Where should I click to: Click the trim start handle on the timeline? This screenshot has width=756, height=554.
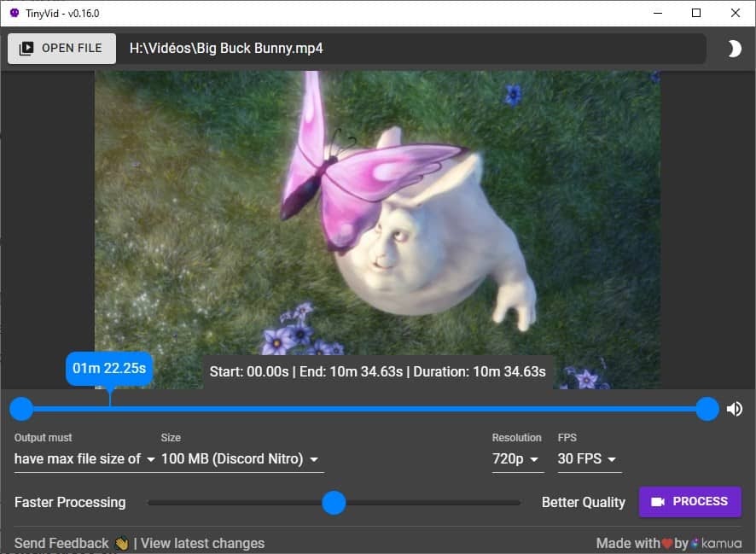[x=21, y=409]
